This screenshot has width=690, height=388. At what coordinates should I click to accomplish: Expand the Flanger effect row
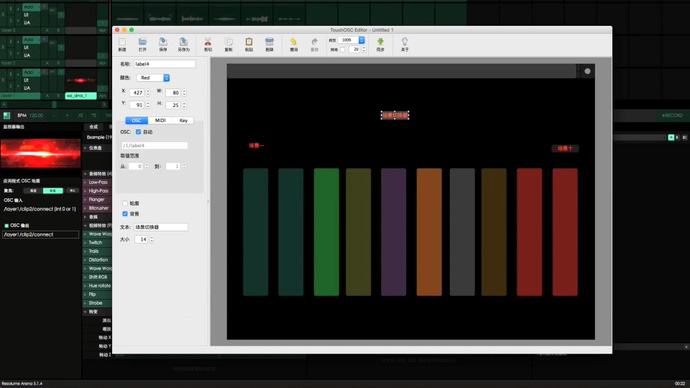point(85,200)
